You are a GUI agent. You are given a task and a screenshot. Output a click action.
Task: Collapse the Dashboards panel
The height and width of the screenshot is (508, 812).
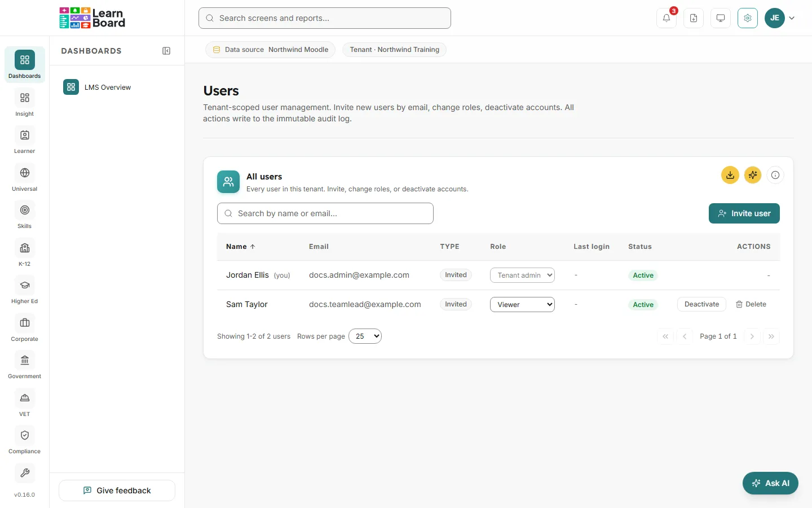(166, 51)
